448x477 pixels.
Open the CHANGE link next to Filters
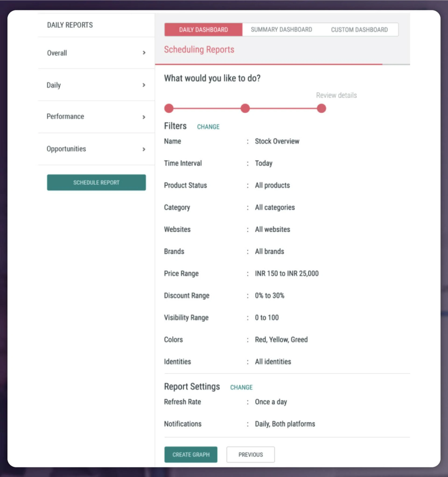[208, 127]
